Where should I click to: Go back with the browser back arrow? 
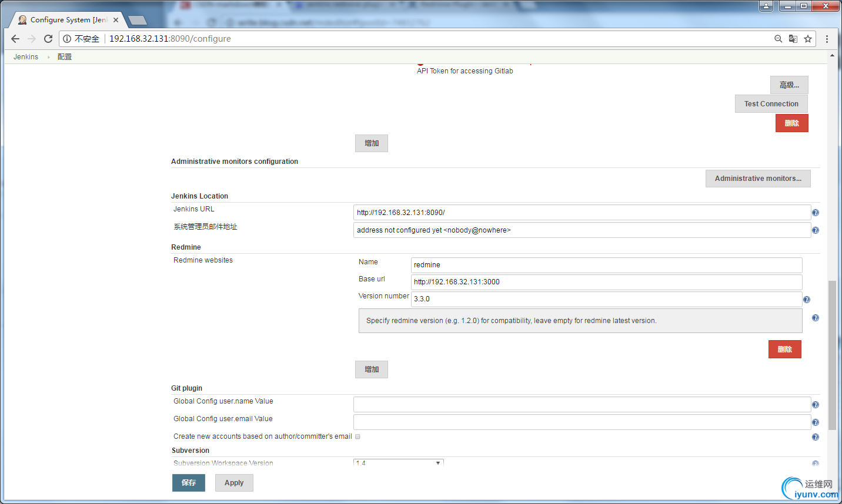[x=15, y=39]
